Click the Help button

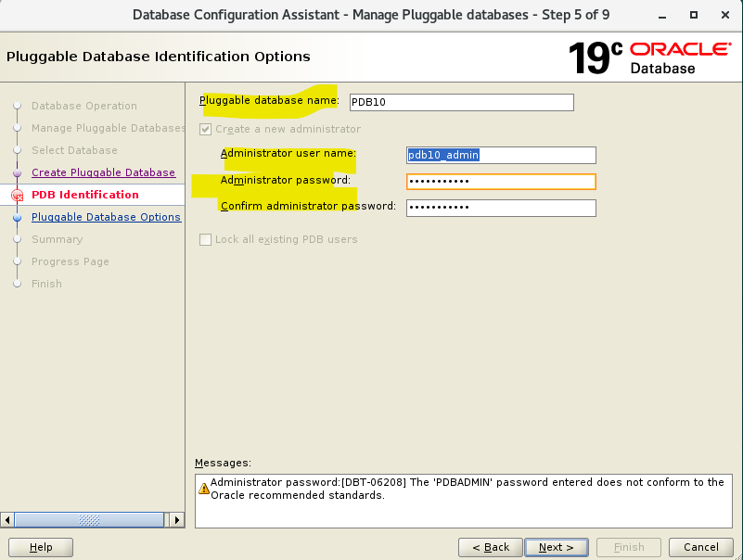(x=41, y=547)
